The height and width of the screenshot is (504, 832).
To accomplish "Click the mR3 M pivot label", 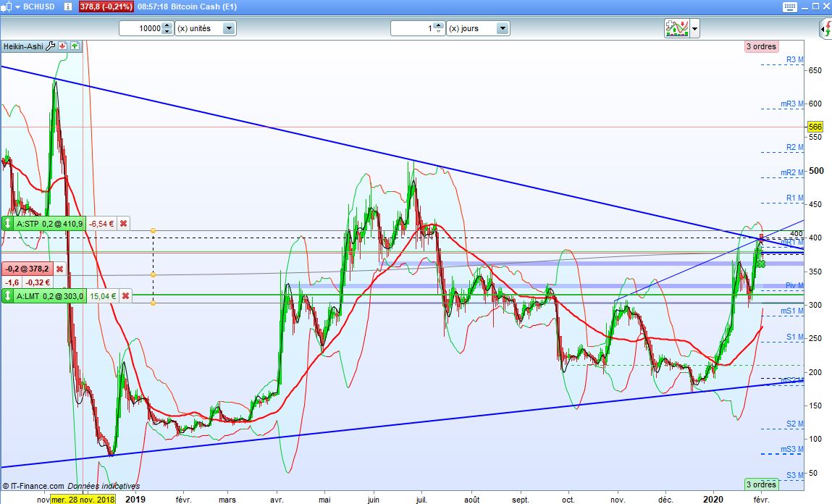I will tap(791, 104).
